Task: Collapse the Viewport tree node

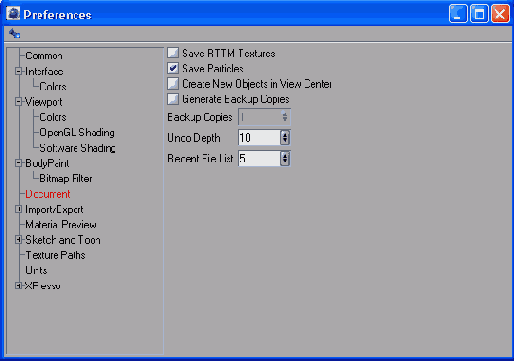Action: pos(18,102)
